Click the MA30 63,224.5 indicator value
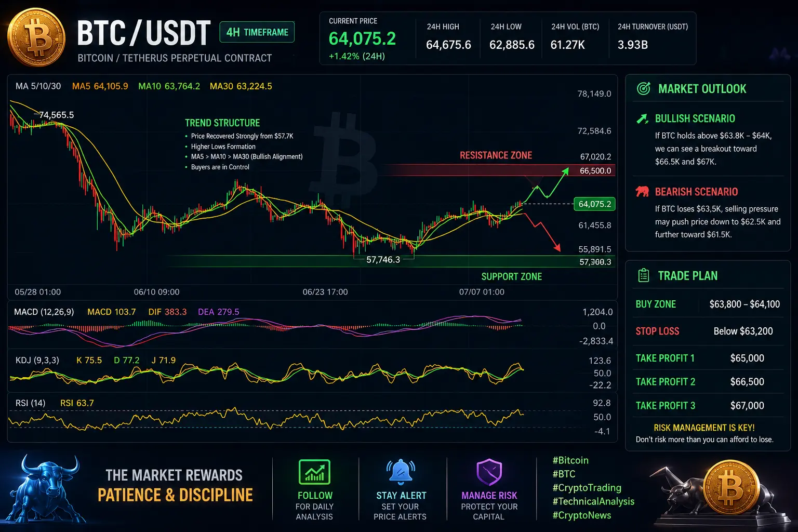The image size is (798, 532). pyautogui.click(x=241, y=86)
